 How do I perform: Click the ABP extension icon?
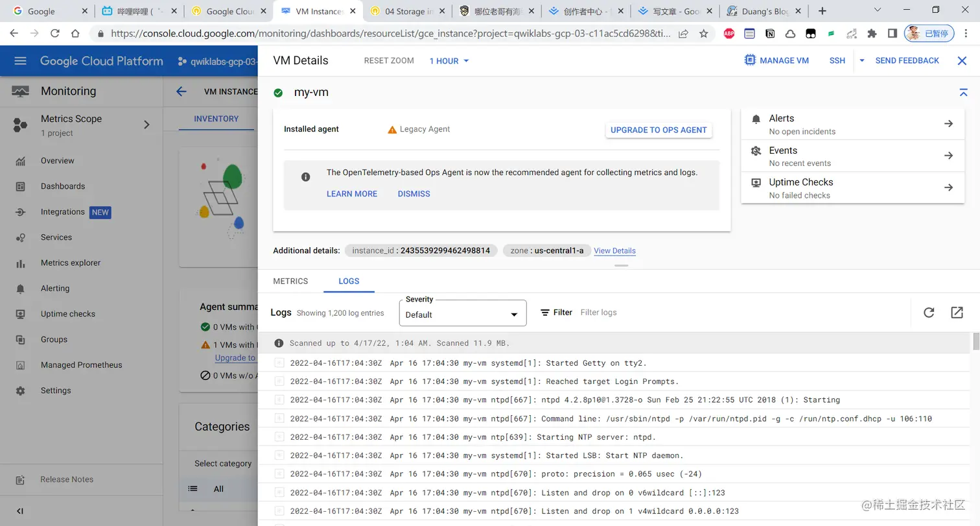pyautogui.click(x=729, y=34)
